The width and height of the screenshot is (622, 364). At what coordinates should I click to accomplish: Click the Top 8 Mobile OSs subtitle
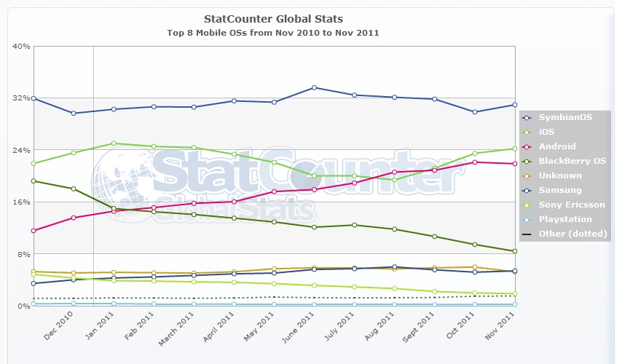(273, 33)
